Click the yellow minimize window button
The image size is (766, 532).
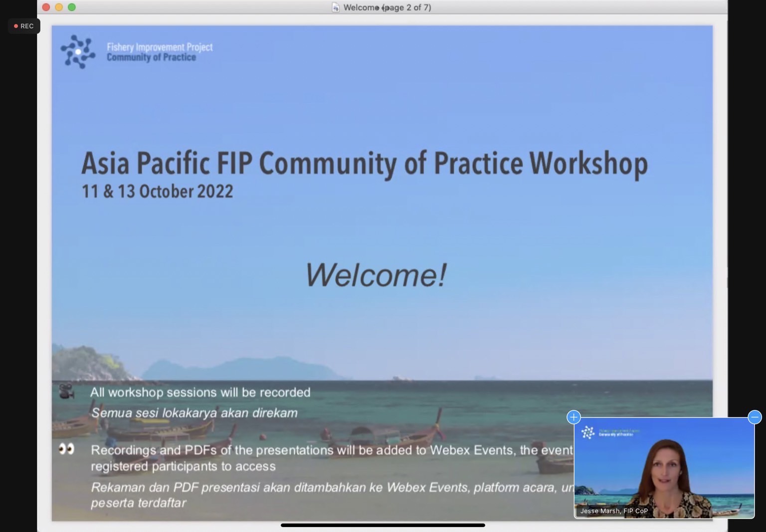point(59,7)
